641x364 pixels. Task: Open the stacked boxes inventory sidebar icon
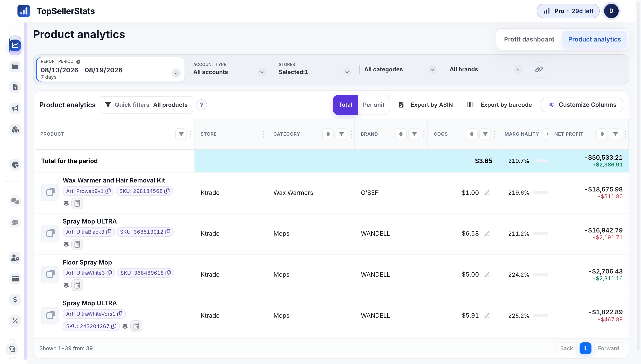point(15,130)
